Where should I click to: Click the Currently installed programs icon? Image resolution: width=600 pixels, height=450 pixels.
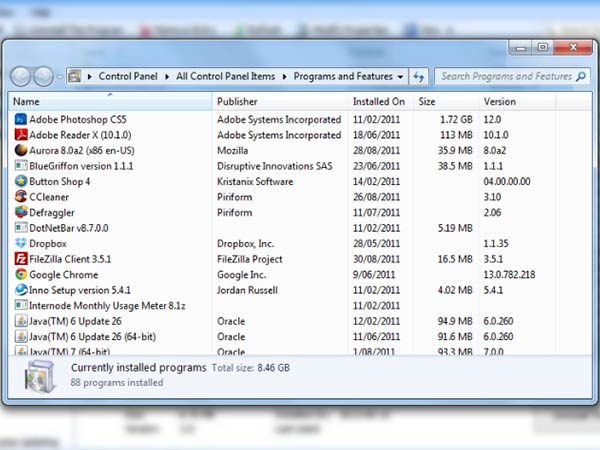pyautogui.click(x=40, y=377)
